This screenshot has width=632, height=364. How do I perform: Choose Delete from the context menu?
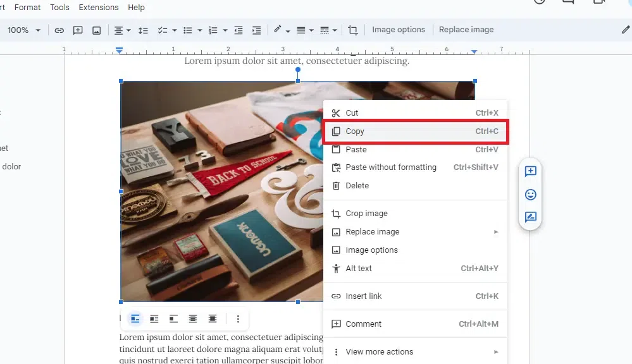point(415,186)
